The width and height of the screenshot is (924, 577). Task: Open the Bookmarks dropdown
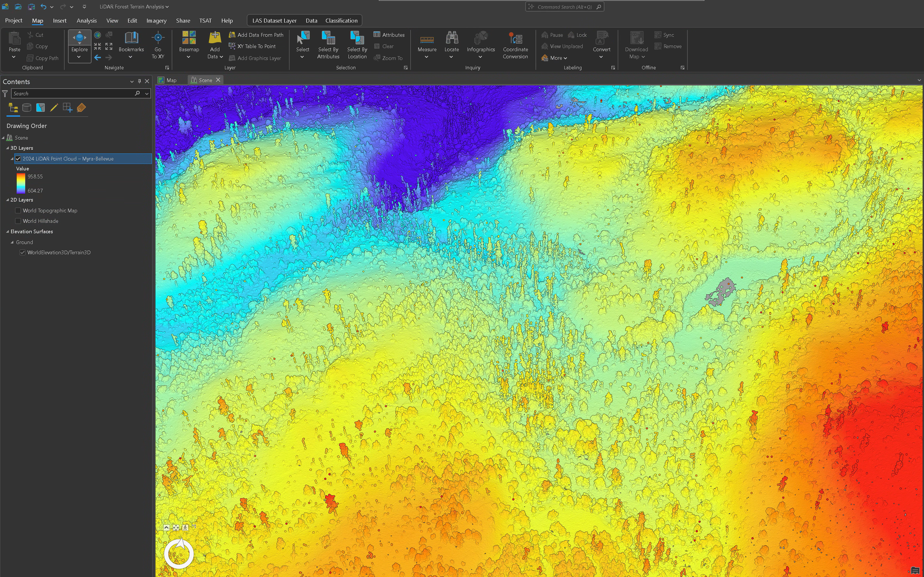(x=130, y=57)
